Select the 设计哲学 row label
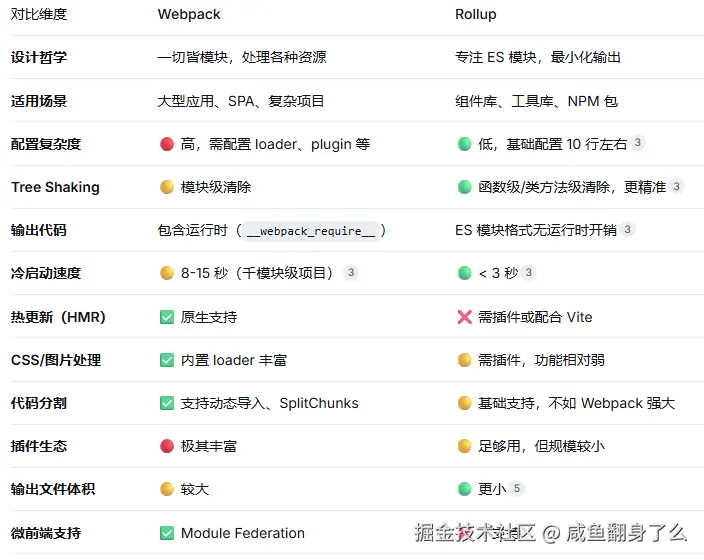Image resolution: width=704 pixels, height=560 pixels. pyautogui.click(x=39, y=57)
